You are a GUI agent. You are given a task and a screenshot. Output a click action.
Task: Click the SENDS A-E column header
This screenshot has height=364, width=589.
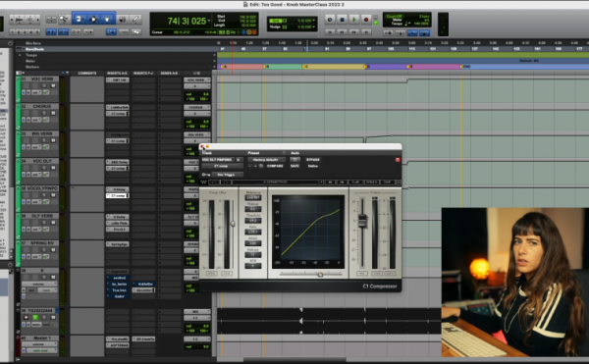(x=169, y=74)
